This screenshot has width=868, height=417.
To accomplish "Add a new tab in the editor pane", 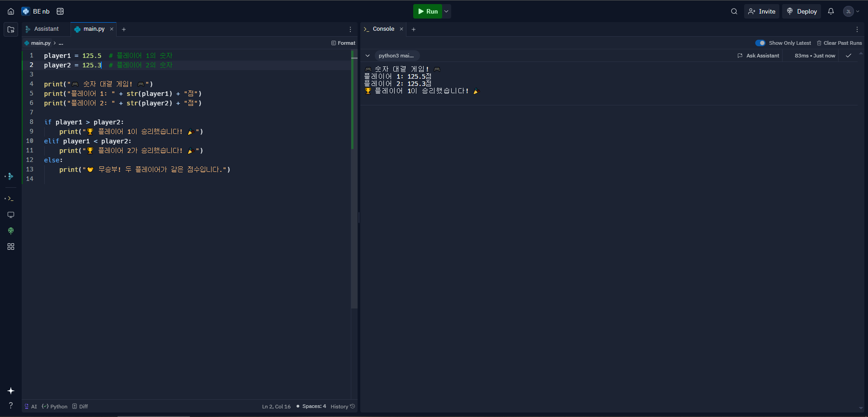I will click(124, 29).
